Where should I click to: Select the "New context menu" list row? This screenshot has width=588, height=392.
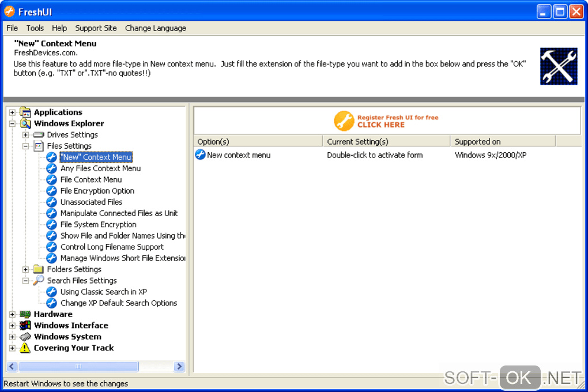pos(386,155)
